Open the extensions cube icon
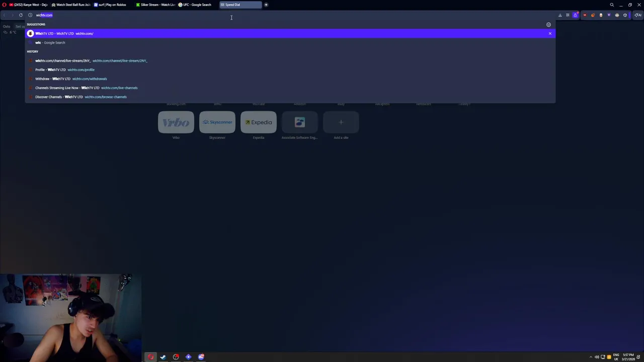644x362 pixels. 625,15
